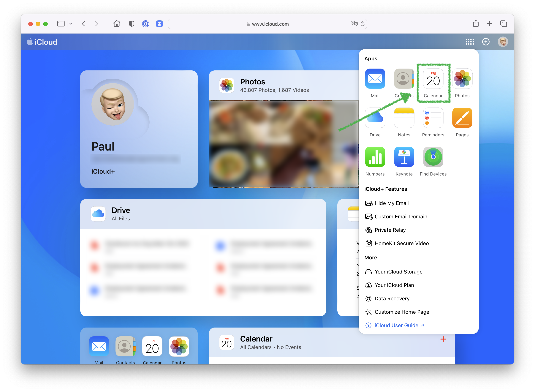Toggle Safari sidebar

click(61, 23)
